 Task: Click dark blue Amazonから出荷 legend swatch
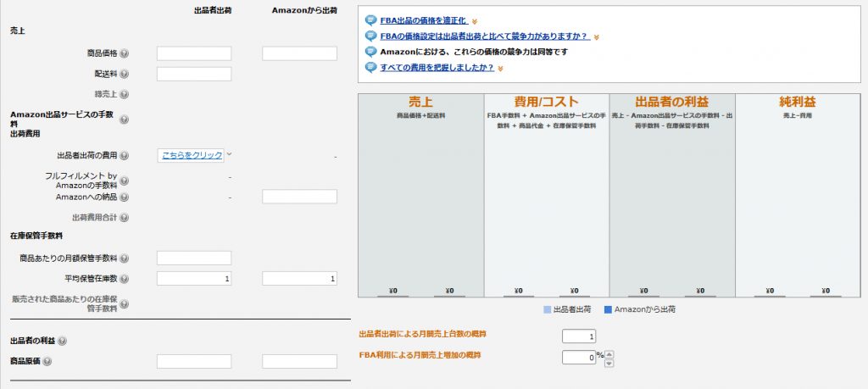coord(608,310)
